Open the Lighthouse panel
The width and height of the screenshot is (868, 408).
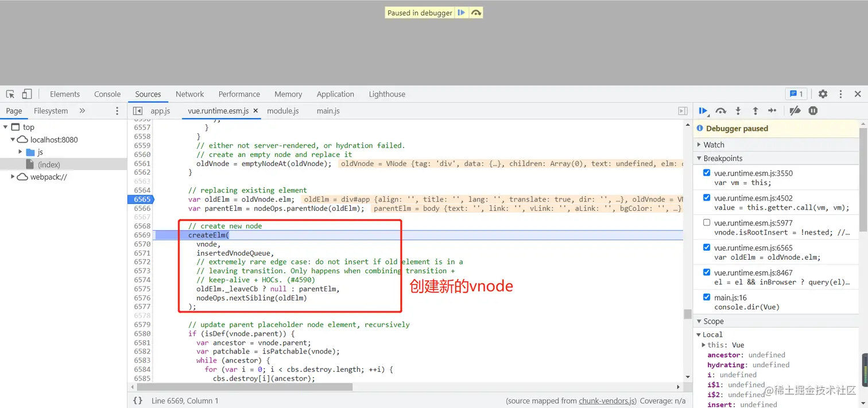coord(387,94)
